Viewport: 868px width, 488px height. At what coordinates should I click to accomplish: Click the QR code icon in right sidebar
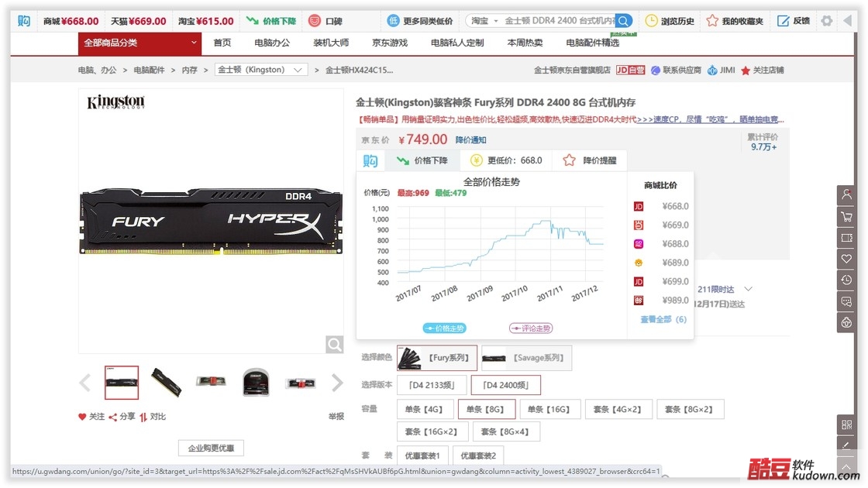tap(846, 424)
